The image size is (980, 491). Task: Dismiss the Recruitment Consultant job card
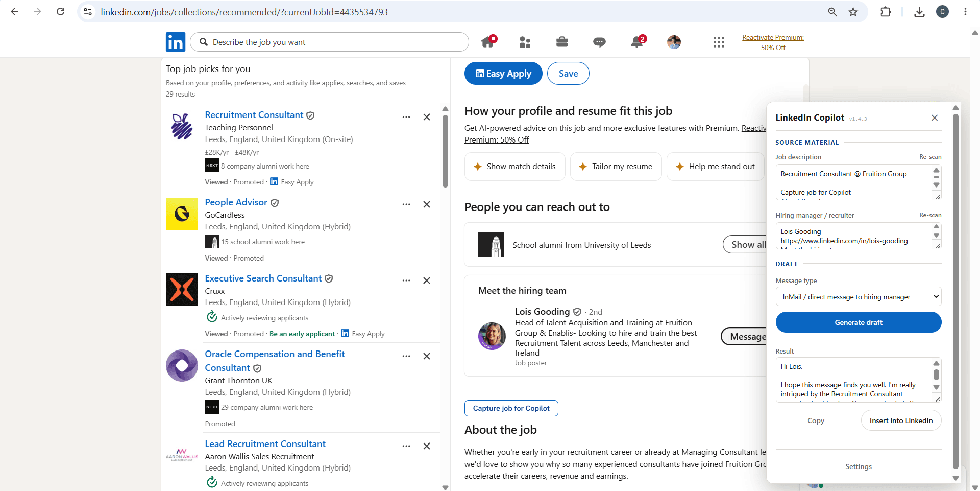(427, 117)
